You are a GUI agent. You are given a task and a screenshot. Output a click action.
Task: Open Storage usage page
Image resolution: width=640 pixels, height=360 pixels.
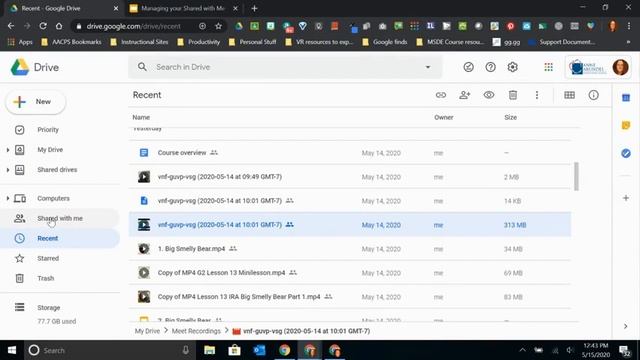49,308
